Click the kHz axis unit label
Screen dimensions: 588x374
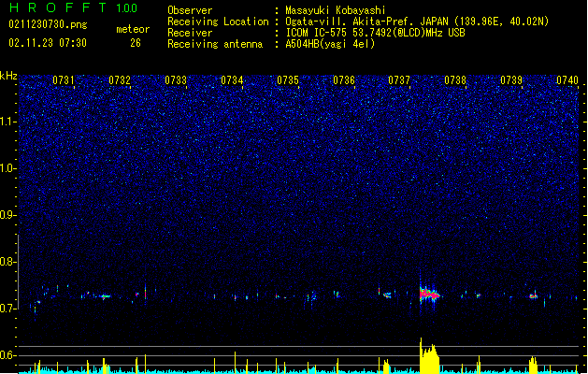8,76
